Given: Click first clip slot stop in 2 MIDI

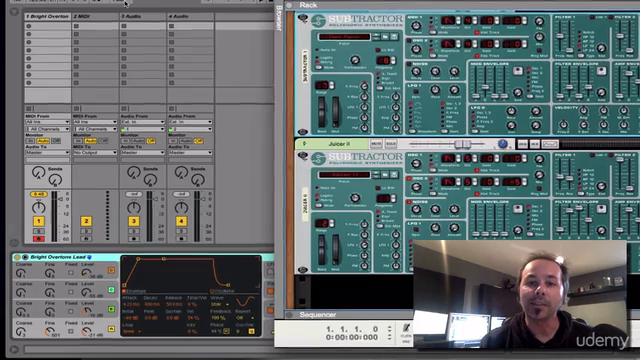Looking at the screenshot, I should (x=76, y=26).
